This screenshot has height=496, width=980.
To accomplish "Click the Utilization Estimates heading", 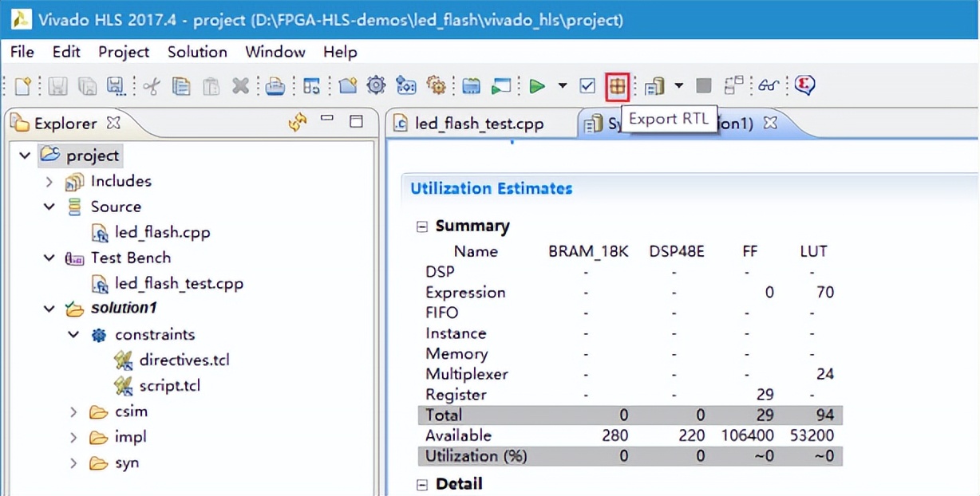I will [491, 189].
